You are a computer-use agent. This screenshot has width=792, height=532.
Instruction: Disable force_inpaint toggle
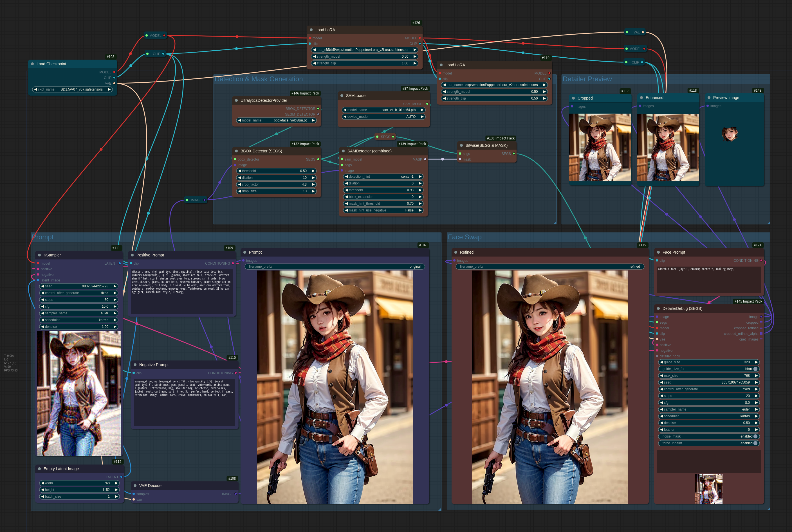click(x=755, y=443)
